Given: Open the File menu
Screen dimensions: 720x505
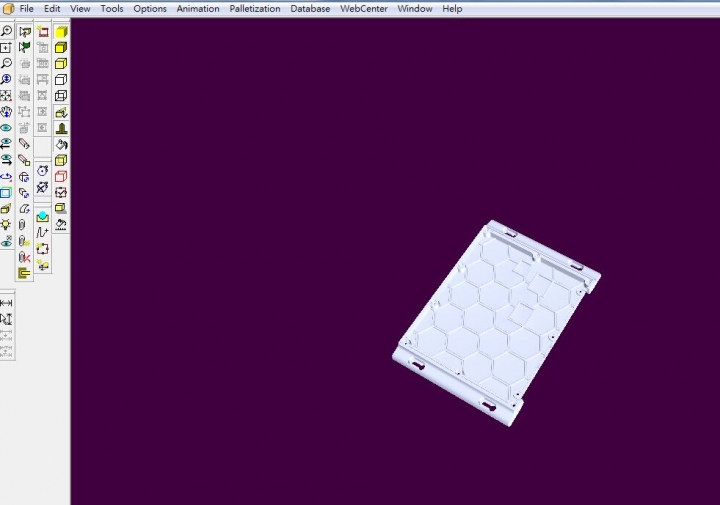Looking at the screenshot, I should (x=27, y=8).
